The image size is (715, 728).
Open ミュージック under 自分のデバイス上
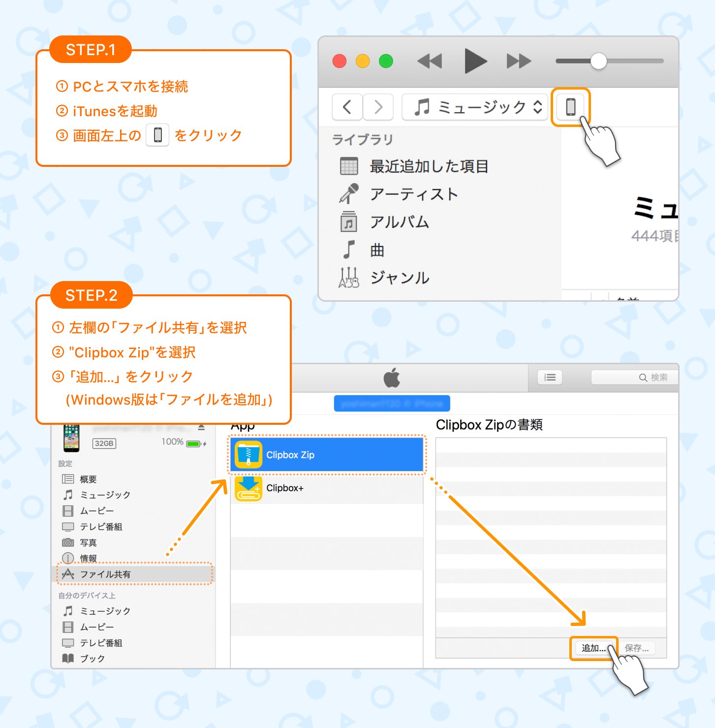(105, 611)
